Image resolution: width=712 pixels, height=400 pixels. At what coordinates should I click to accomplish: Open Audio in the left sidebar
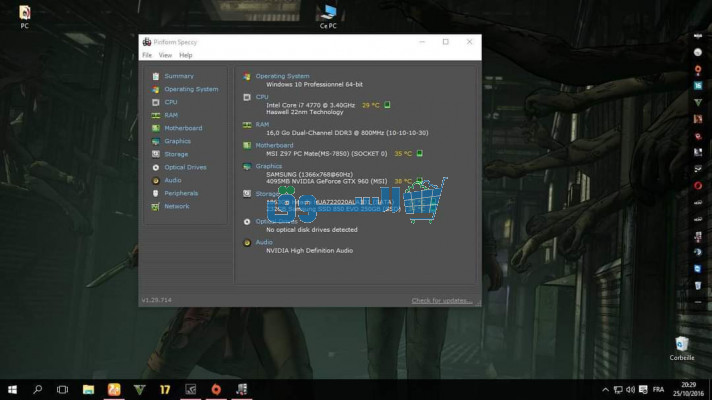pyautogui.click(x=172, y=180)
